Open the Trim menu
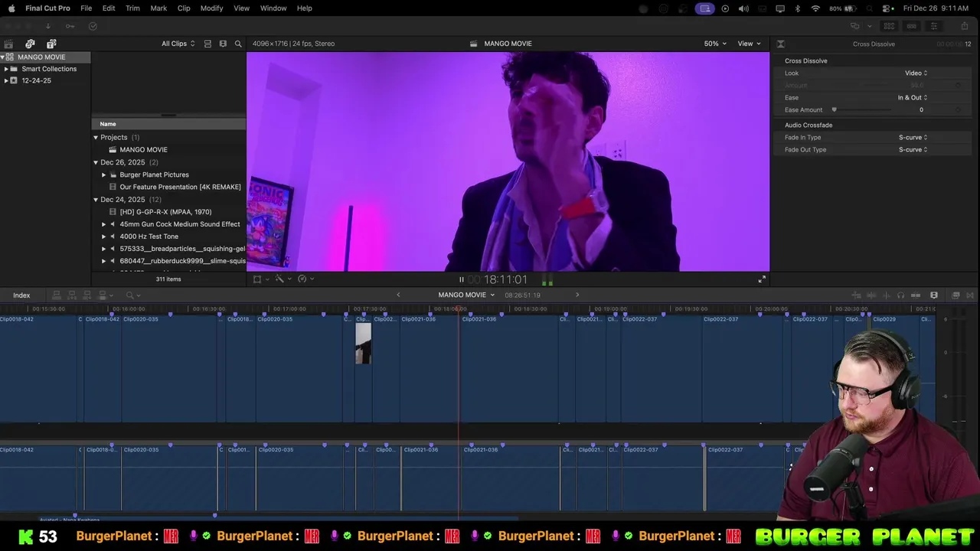This screenshot has width=980, height=551. pos(132,8)
